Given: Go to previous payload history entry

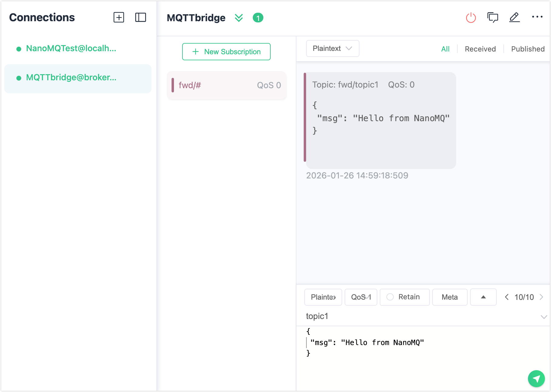Looking at the screenshot, I should (506, 297).
